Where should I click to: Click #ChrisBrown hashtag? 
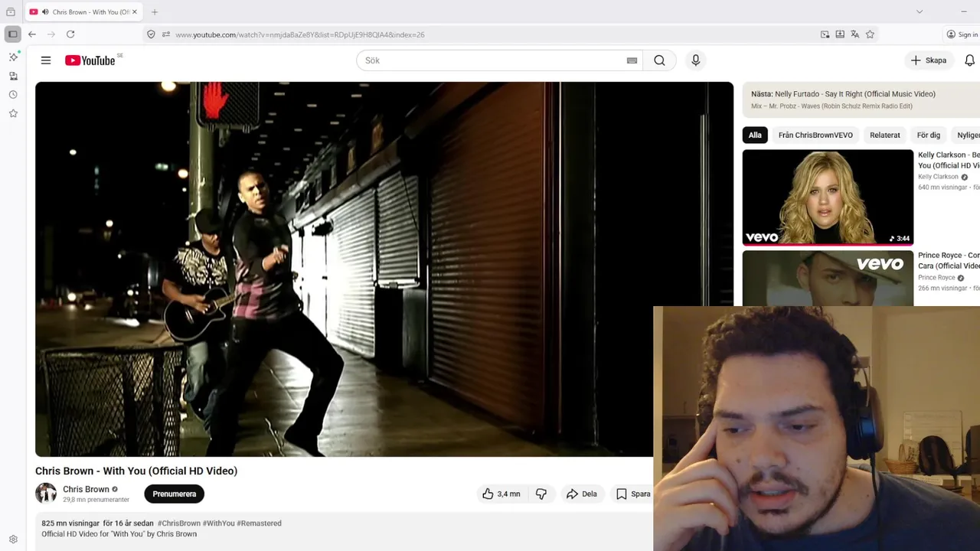tap(178, 523)
